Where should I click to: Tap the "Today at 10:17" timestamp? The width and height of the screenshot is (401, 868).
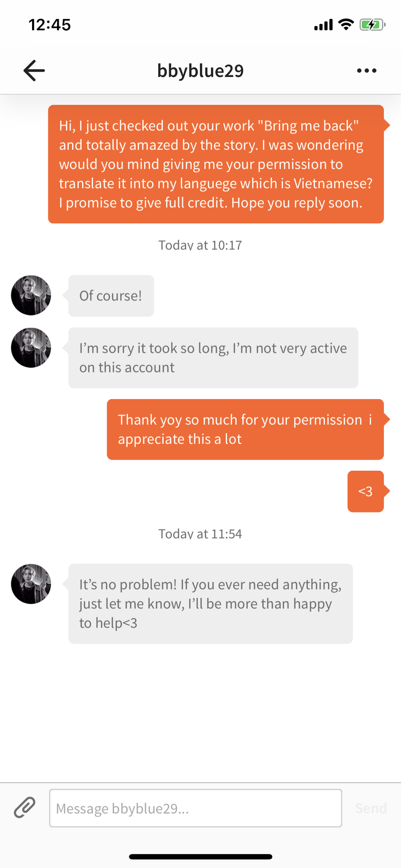200,245
